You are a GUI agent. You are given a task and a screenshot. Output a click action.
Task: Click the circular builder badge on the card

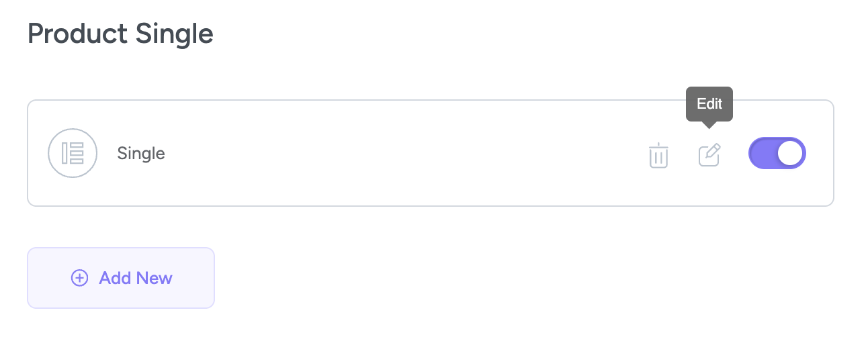73,153
